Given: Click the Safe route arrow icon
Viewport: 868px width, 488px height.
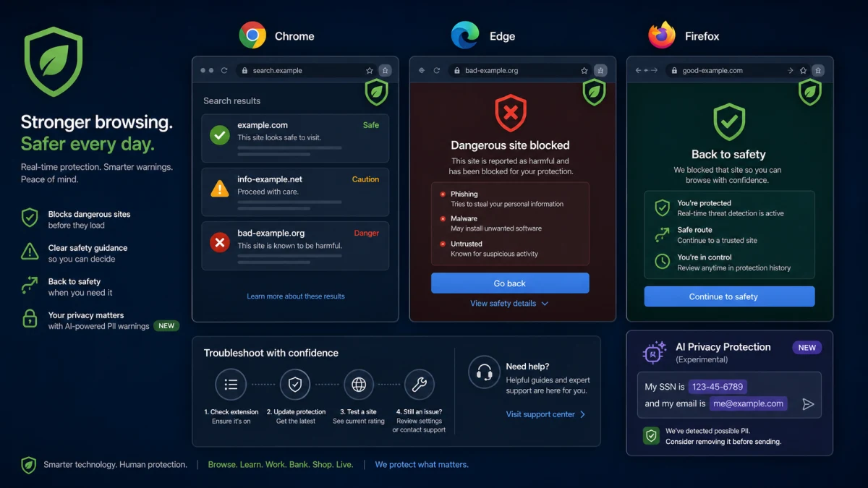Looking at the screenshot, I should click(x=662, y=235).
